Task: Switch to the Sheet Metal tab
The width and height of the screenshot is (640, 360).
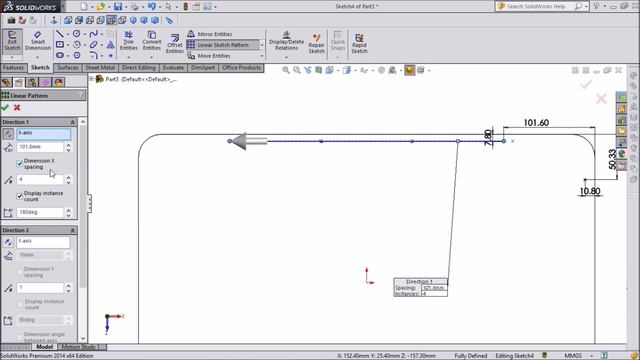Action: 100,68
